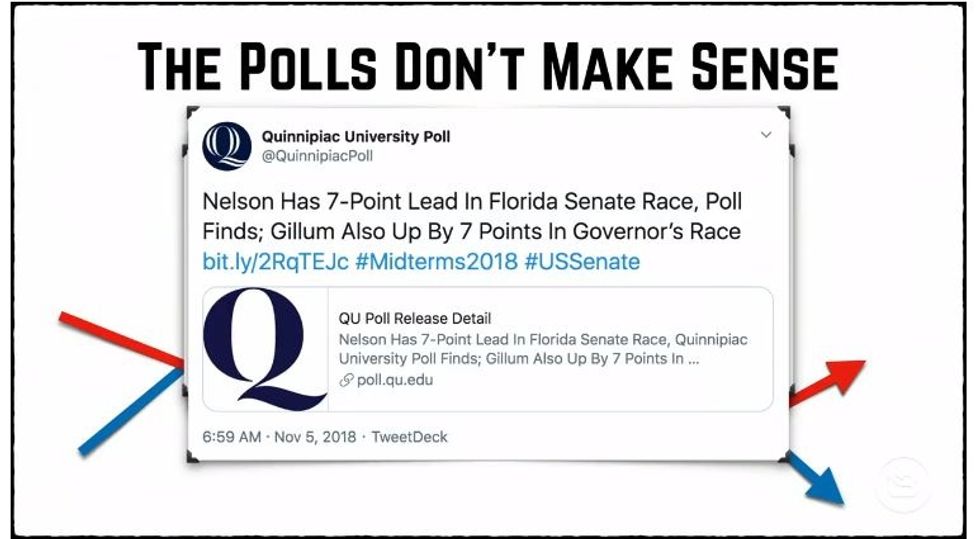Click the @QuinnipiacPoll handle
This screenshot has height=539, width=980.
[317, 156]
